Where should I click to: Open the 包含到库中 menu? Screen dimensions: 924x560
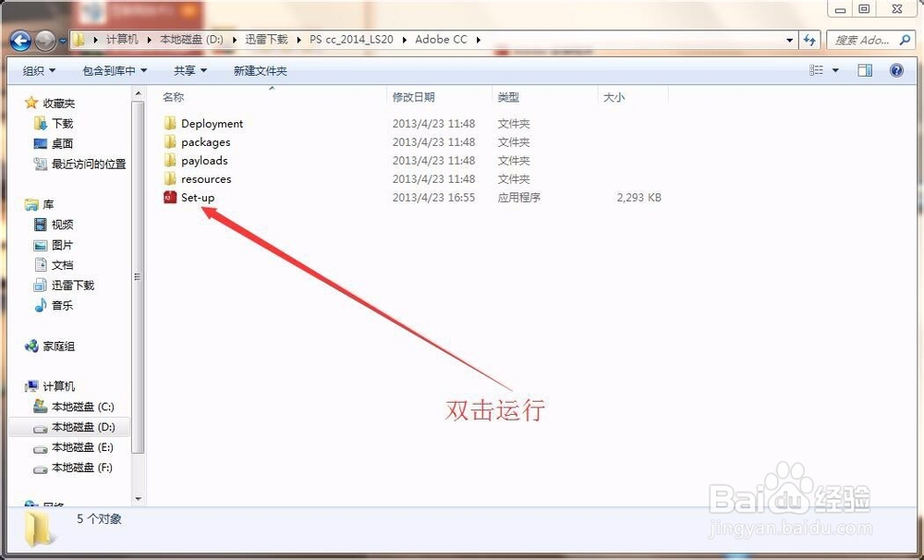tap(115, 71)
